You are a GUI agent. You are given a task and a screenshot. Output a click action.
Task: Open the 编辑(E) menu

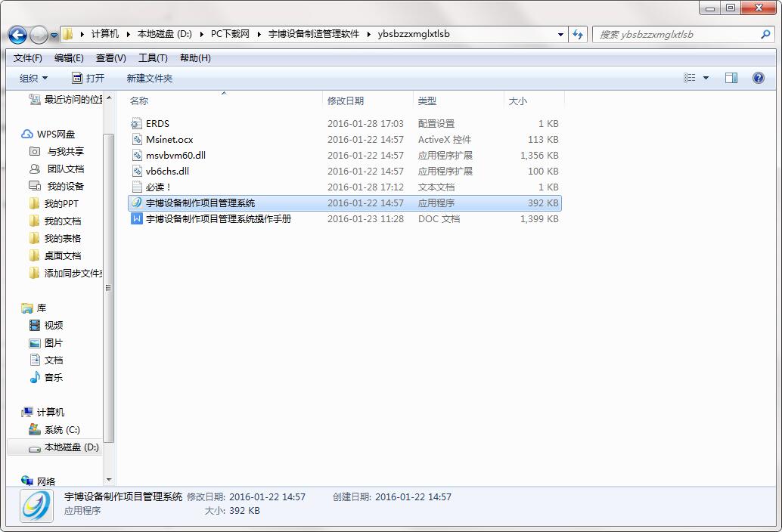(x=69, y=58)
